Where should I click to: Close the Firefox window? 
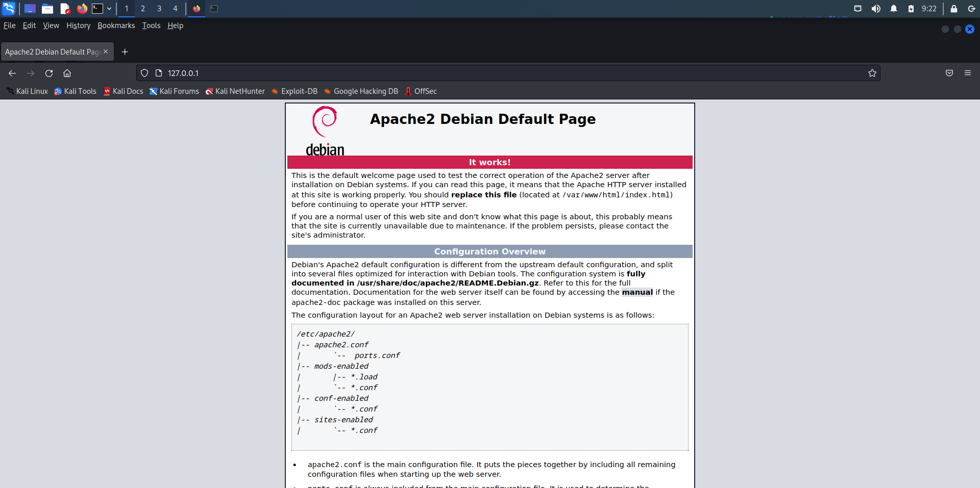970,29
